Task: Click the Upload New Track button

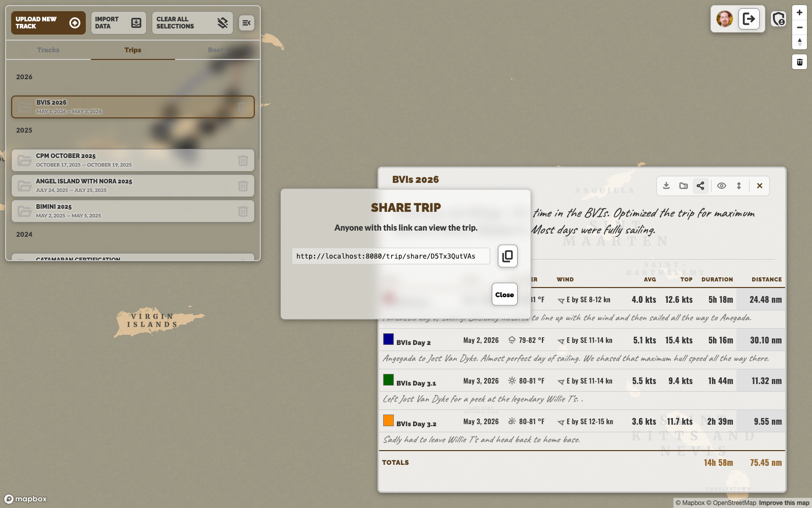Action: 48,23
